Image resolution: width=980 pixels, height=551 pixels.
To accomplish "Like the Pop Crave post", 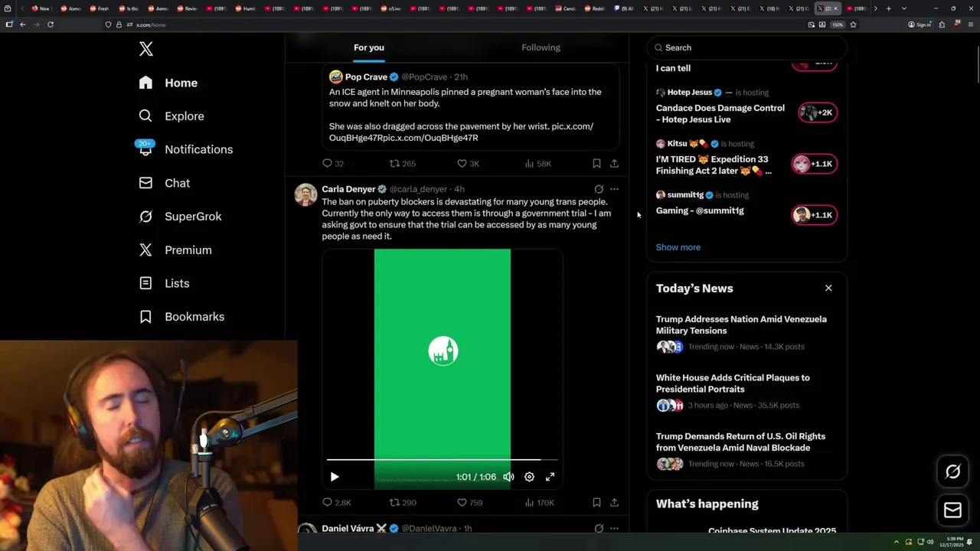I will (468, 164).
